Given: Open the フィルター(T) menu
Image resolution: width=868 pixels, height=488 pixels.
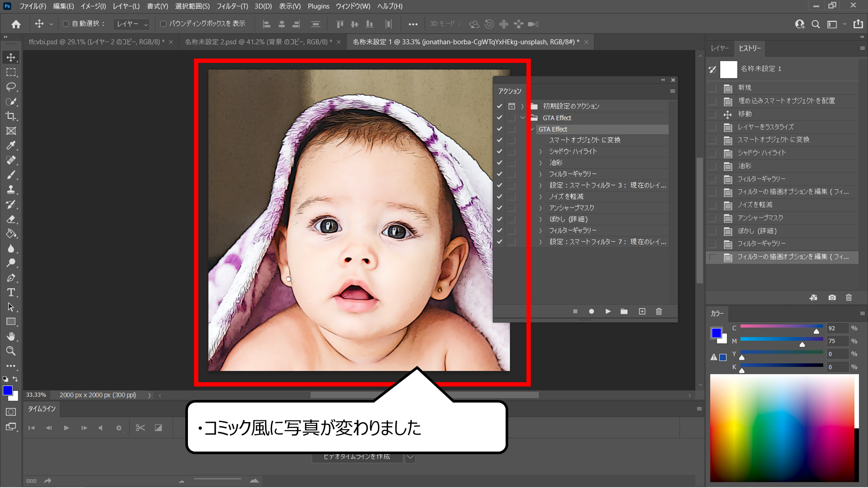Looking at the screenshot, I should [x=232, y=6].
